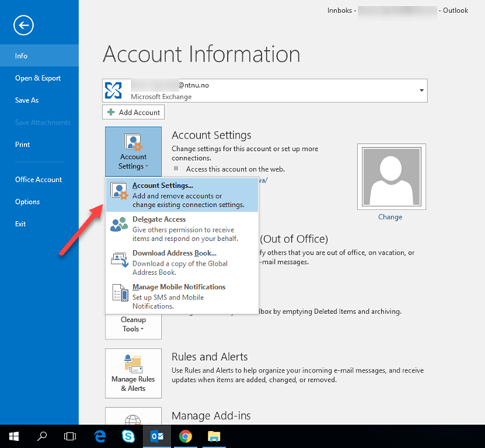Click the taskbar search magnifier icon
Viewport: 485px width, 448px height.
point(42,436)
